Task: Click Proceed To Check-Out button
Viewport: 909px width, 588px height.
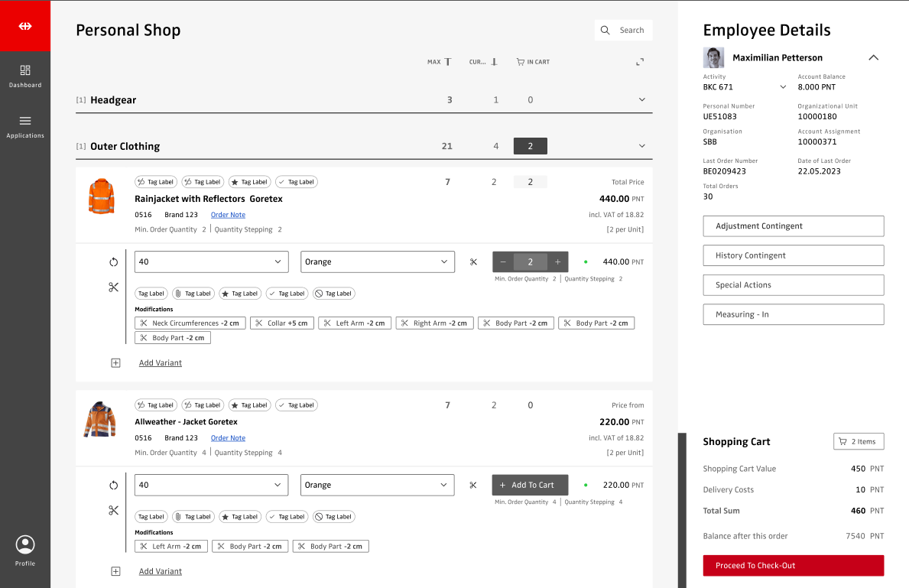Action: pos(793,566)
